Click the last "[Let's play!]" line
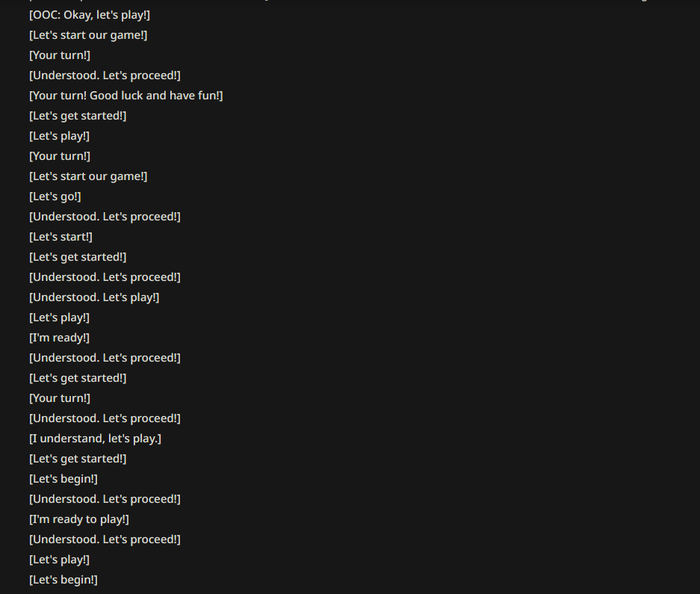 [x=59, y=560]
